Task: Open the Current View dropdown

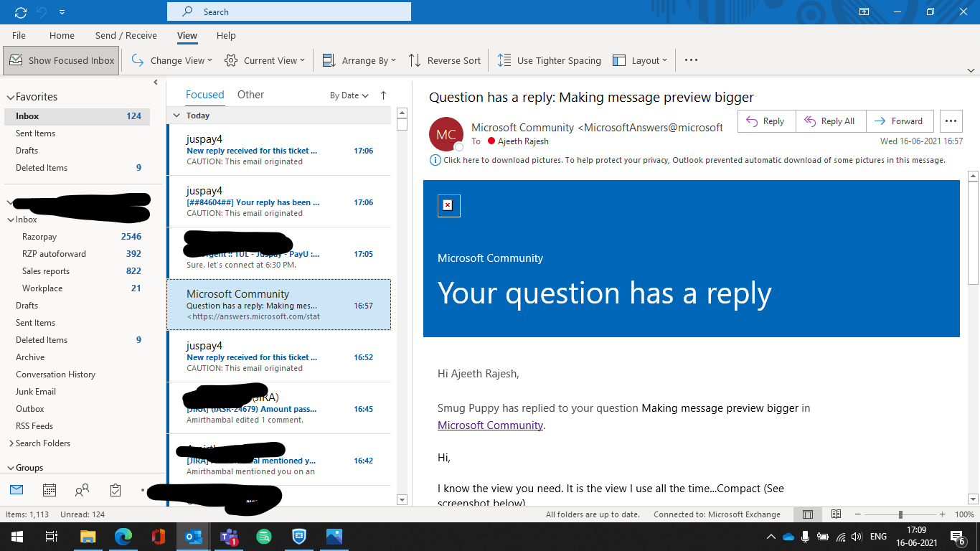Action: click(264, 61)
